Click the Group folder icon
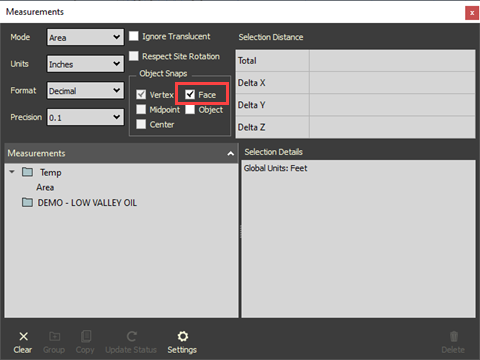480x360 pixels. [55, 336]
